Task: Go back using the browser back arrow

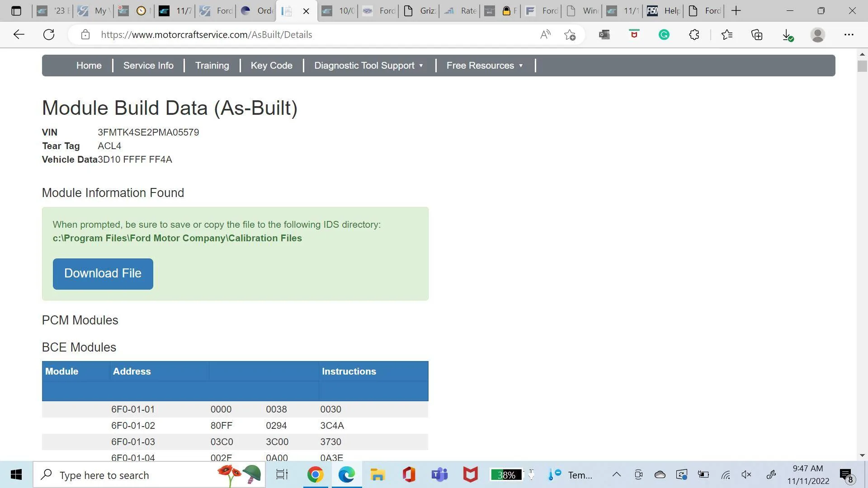Action: [19, 35]
